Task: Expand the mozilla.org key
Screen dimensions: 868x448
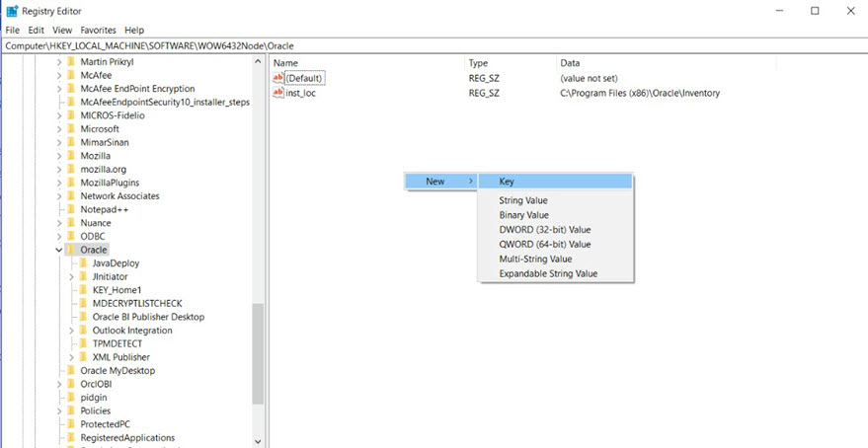Action: [59, 170]
